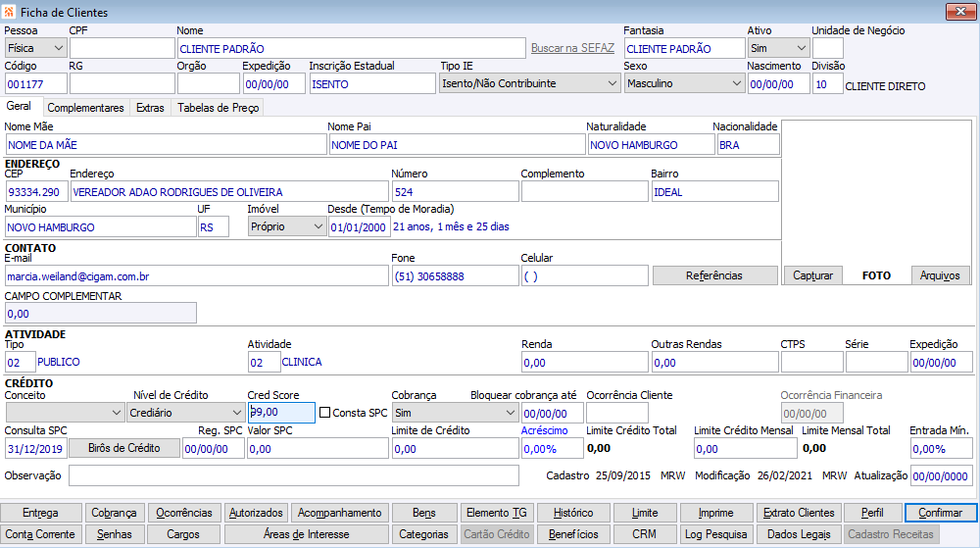
Task: Open Birôs de Crédito
Action: (123, 448)
